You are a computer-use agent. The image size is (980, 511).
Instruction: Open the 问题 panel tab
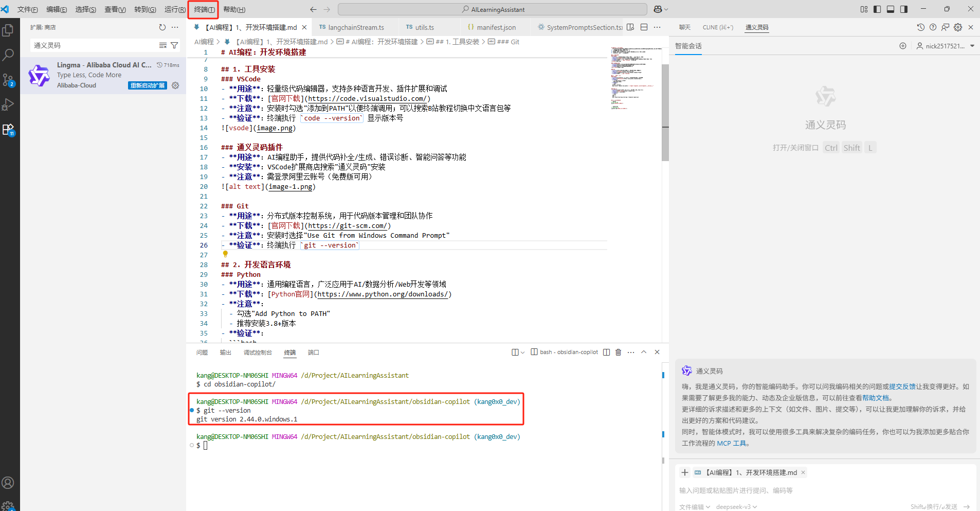pos(202,353)
